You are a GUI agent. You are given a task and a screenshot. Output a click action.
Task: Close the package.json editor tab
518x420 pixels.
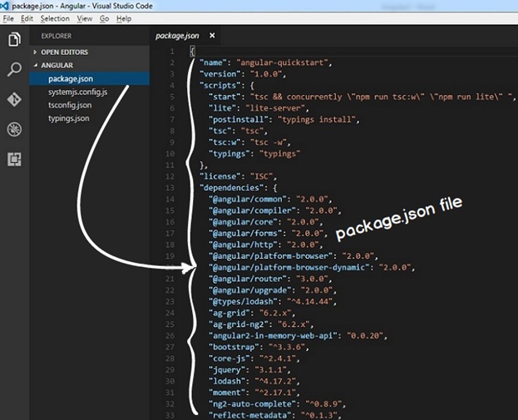point(212,36)
